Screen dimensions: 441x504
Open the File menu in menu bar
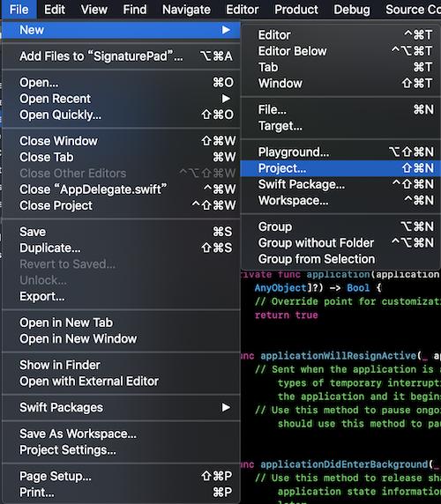click(x=19, y=10)
